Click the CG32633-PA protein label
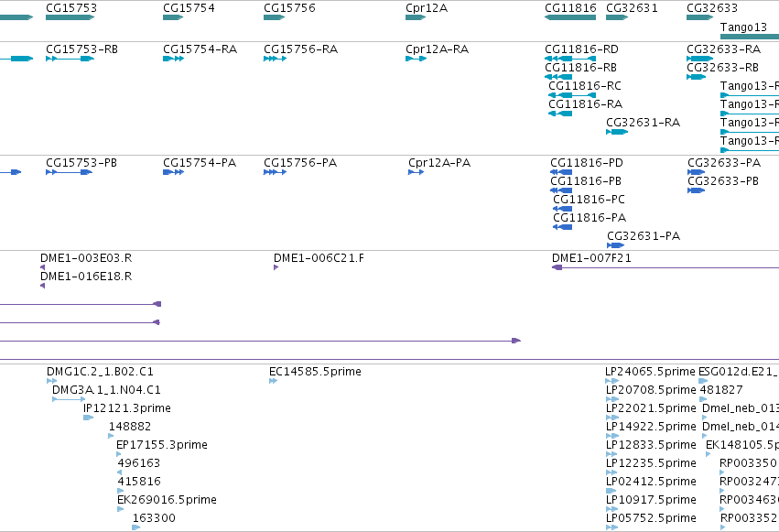 pos(724,163)
